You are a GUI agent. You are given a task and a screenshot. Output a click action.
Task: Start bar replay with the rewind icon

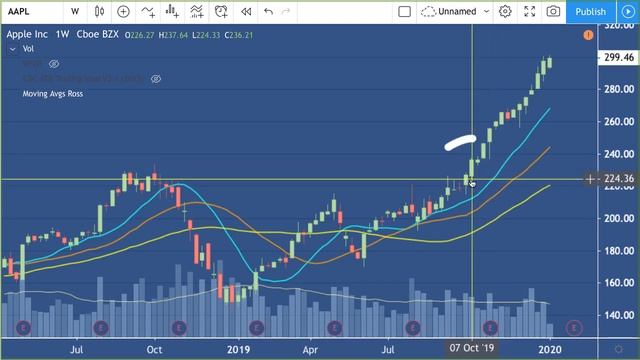click(x=246, y=12)
